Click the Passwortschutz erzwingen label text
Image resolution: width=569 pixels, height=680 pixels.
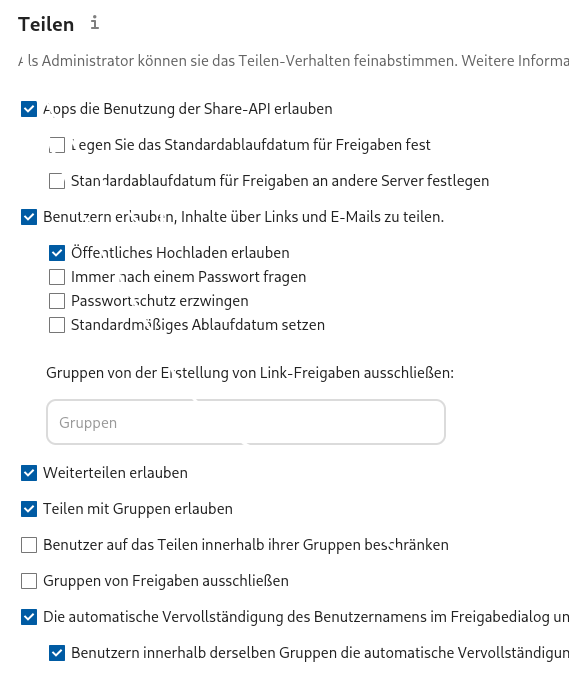click(160, 301)
